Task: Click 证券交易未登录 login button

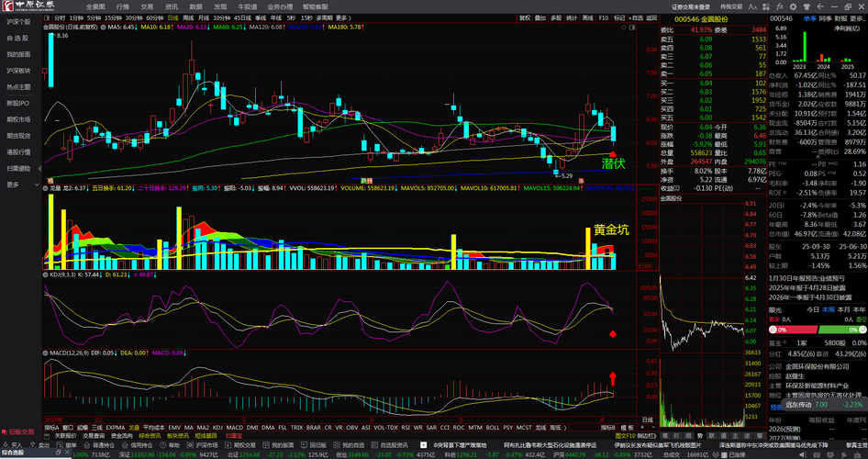Action: pos(691,6)
